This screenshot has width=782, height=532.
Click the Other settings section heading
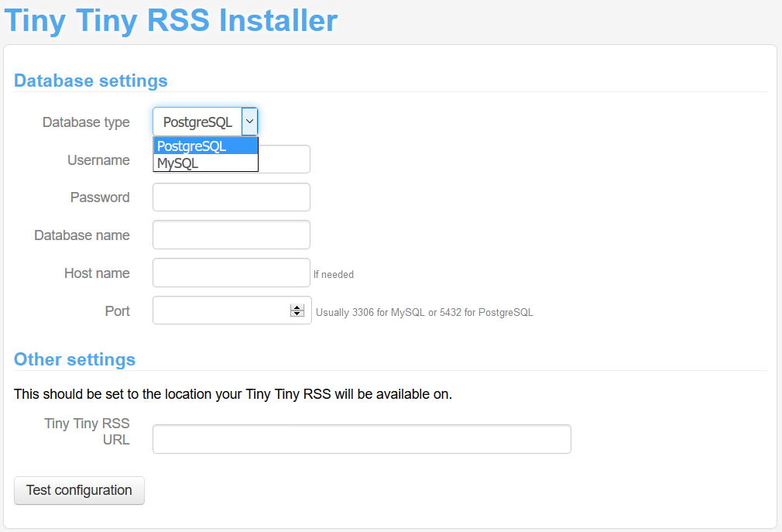74,359
